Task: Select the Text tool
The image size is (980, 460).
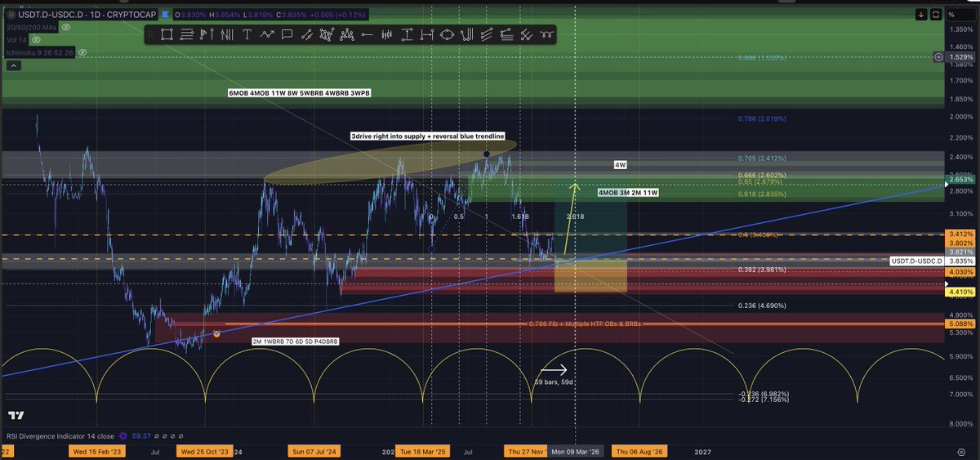Action: click(x=247, y=34)
